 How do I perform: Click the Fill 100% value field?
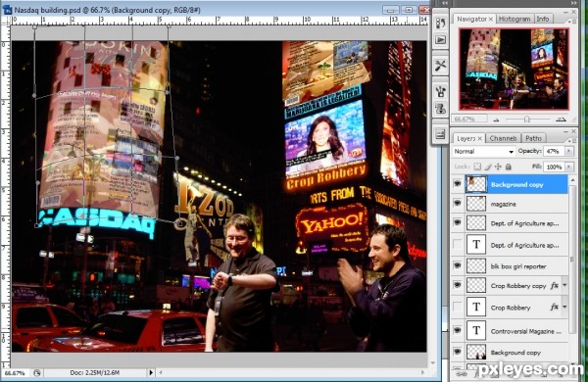[x=555, y=167]
